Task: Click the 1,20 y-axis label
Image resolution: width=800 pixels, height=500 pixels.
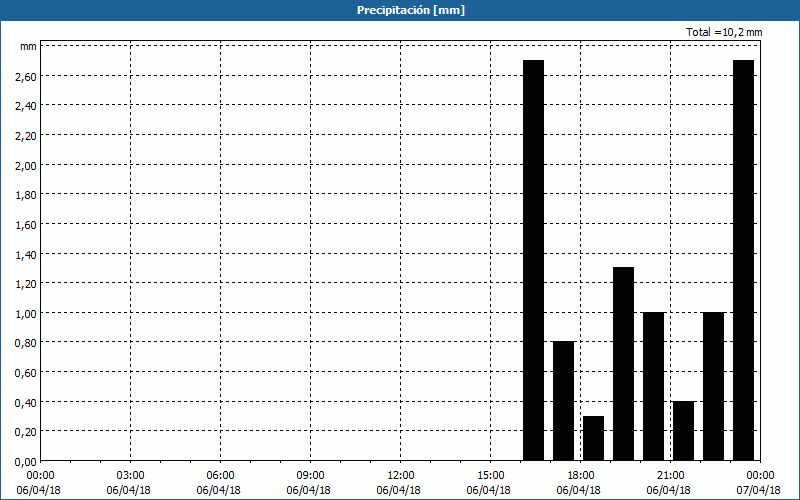Action: tap(26, 284)
